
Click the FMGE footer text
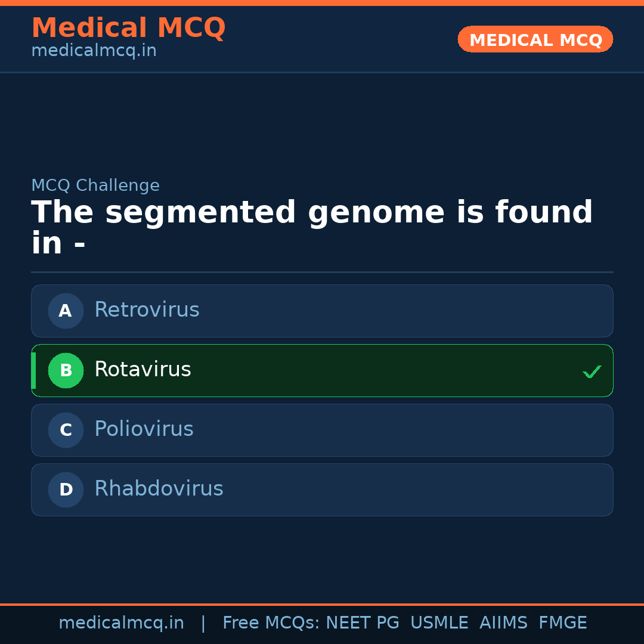coord(562,623)
